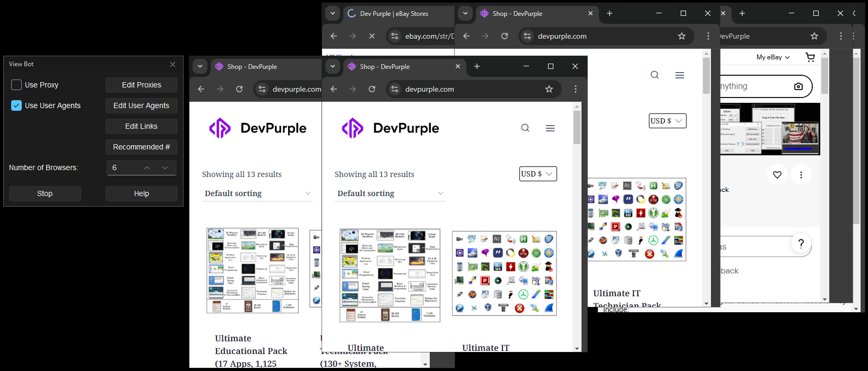Stop the View Bot
This screenshot has height=371, width=868.
point(45,193)
